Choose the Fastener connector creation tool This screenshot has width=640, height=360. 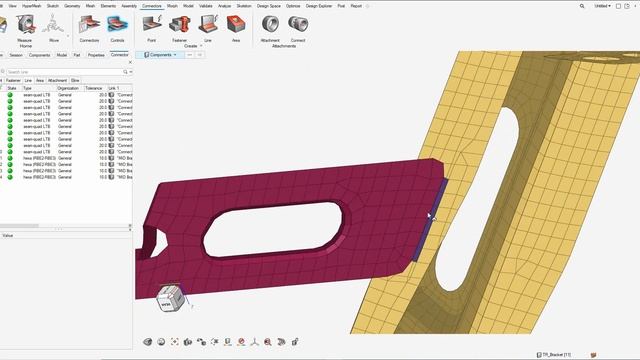click(x=180, y=24)
